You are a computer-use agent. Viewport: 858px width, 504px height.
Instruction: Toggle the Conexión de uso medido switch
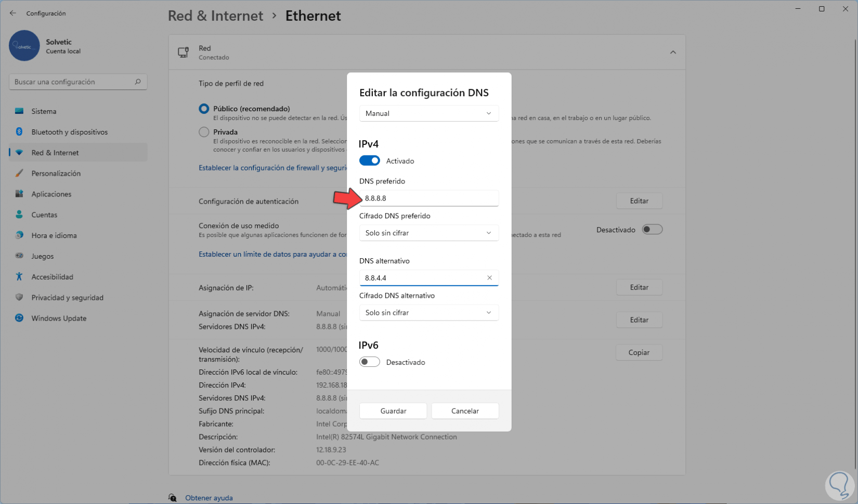point(652,230)
